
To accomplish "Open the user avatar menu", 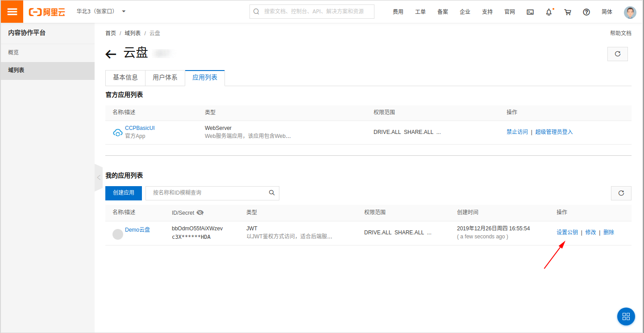I will [630, 12].
